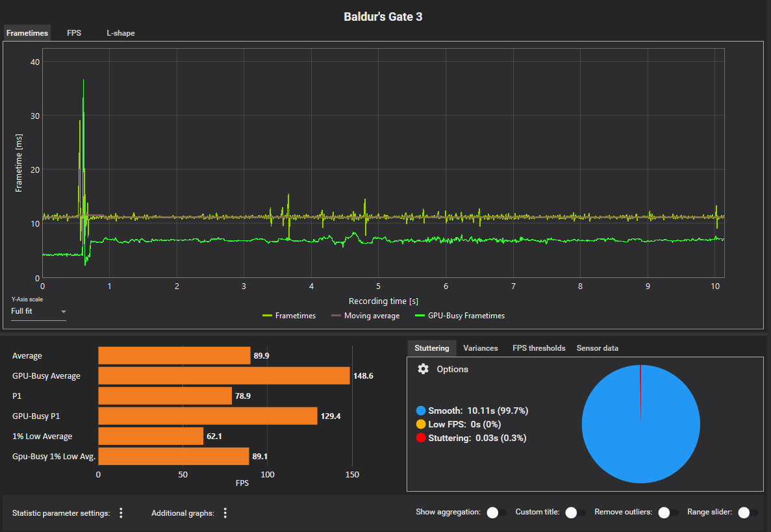Click the Recording time [s] axis label
771x532 pixels.
tap(383, 301)
